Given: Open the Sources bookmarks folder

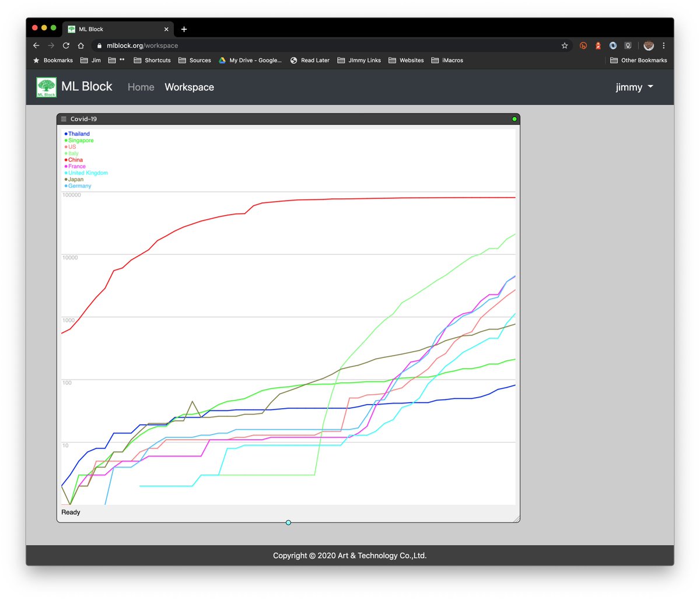Looking at the screenshot, I should pos(195,60).
